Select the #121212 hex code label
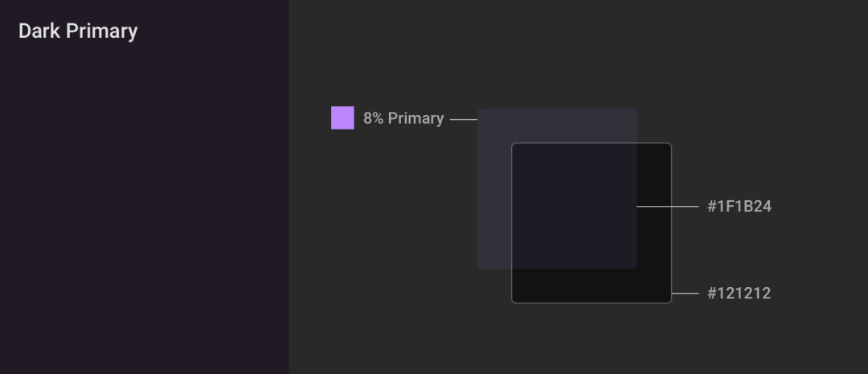The height and width of the screenshot is (374, 868). coord(739,293)
